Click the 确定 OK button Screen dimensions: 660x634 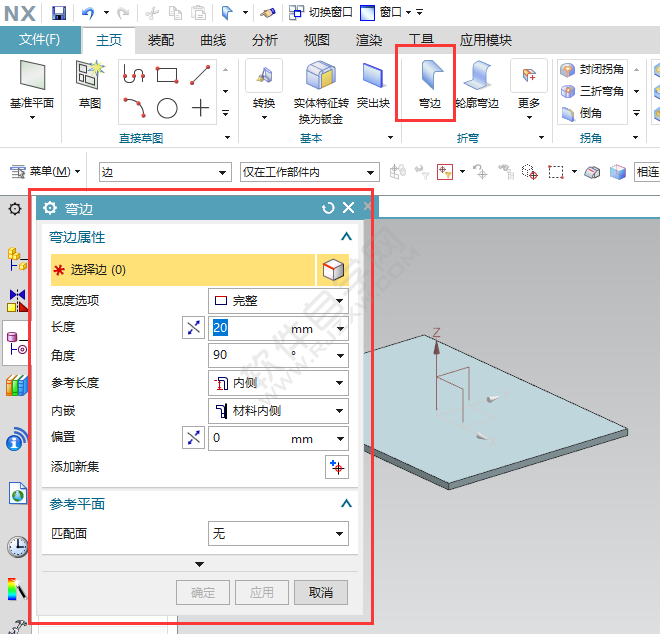[x=203, y=592]
